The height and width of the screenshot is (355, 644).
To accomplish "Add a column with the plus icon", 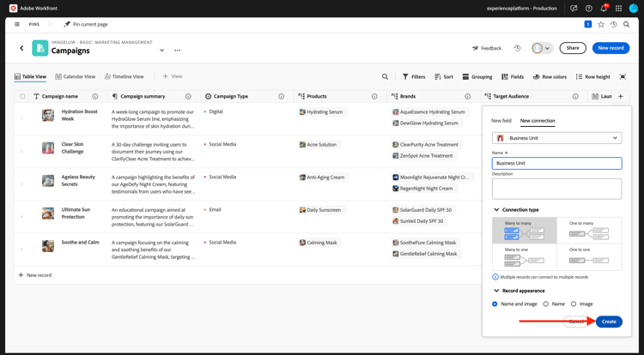I will click(621, 96).
